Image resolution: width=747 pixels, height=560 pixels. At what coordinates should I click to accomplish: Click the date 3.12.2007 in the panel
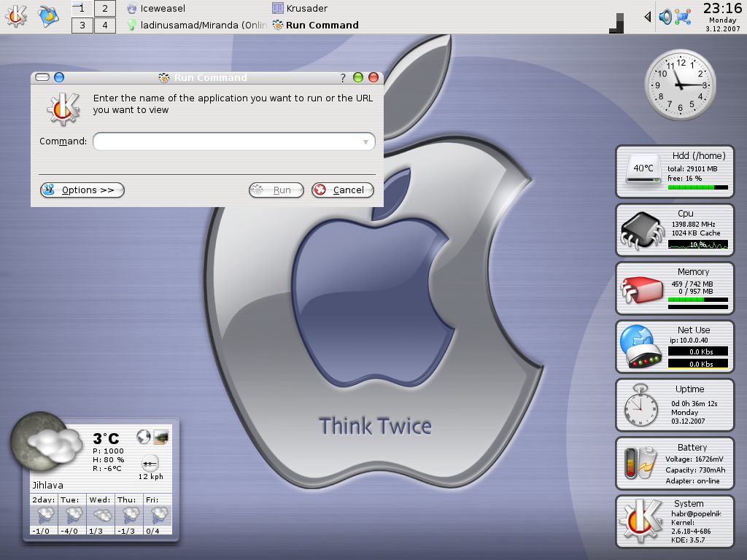coord(723,29)
